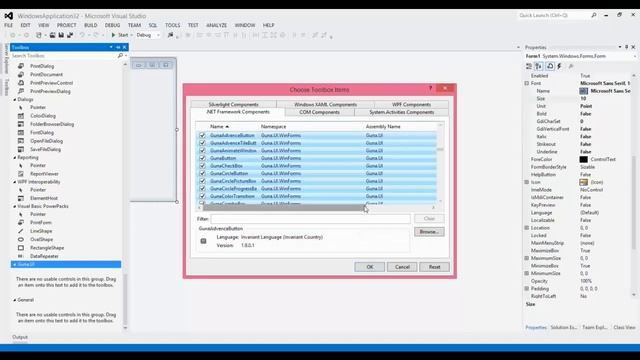Uncheck the GunaAnimateWindow checkbox
The height and width of the screenshot is (360, 640).
[x=202, y=151]
